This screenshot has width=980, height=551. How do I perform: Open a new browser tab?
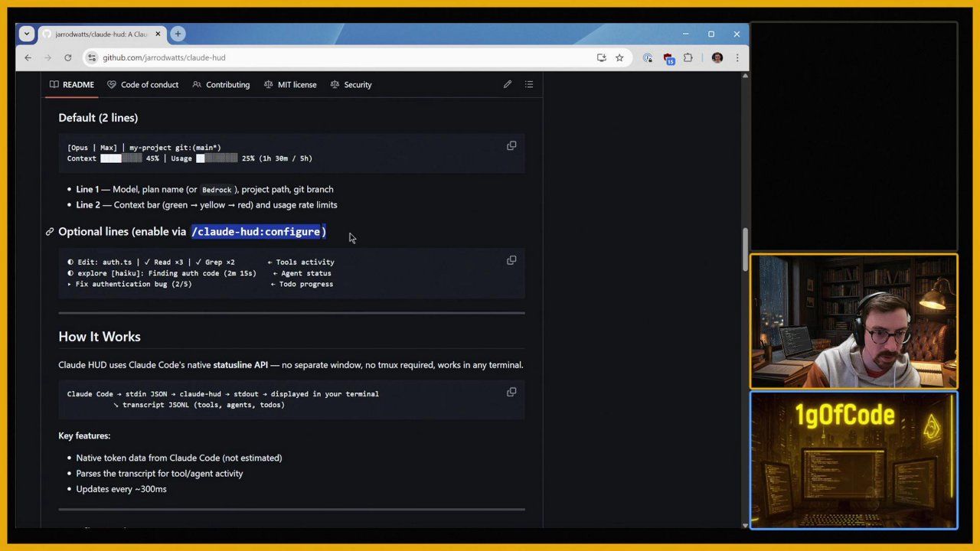point(178,34)
